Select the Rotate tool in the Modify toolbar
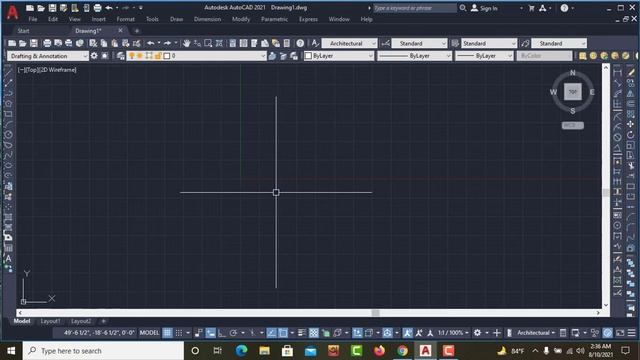 click(x=631, y=134)
